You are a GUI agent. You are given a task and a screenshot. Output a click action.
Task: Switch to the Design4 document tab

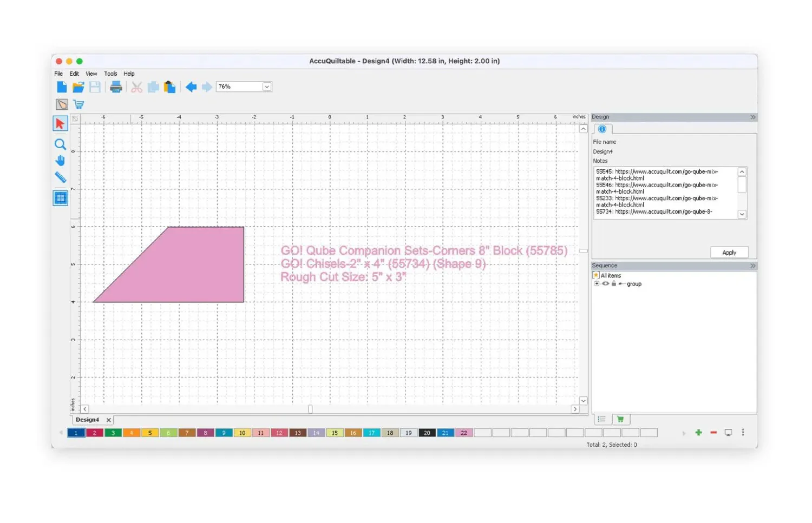point(87,420)
